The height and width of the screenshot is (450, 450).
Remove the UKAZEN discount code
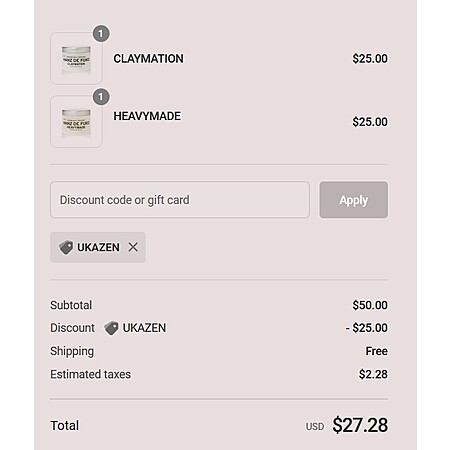click(133, 247)
